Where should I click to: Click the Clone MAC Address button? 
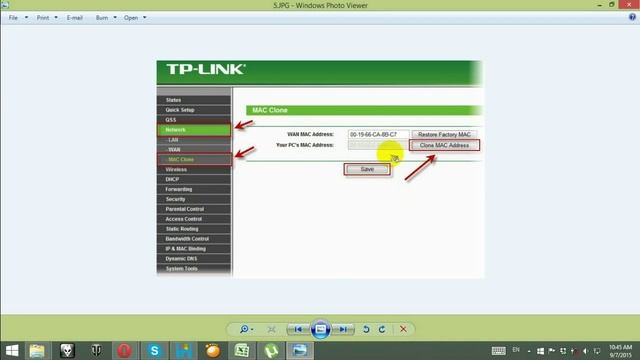tap(444, 145)
